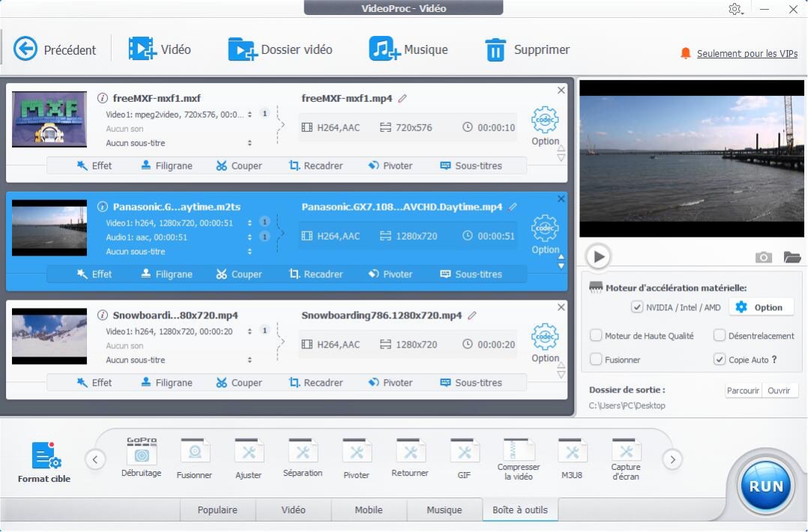Image resolution: width=808 pixels, height=532 pixels.
Task: Open Audio1 aac track selector for Panasonic
Action: click(250, 237)
